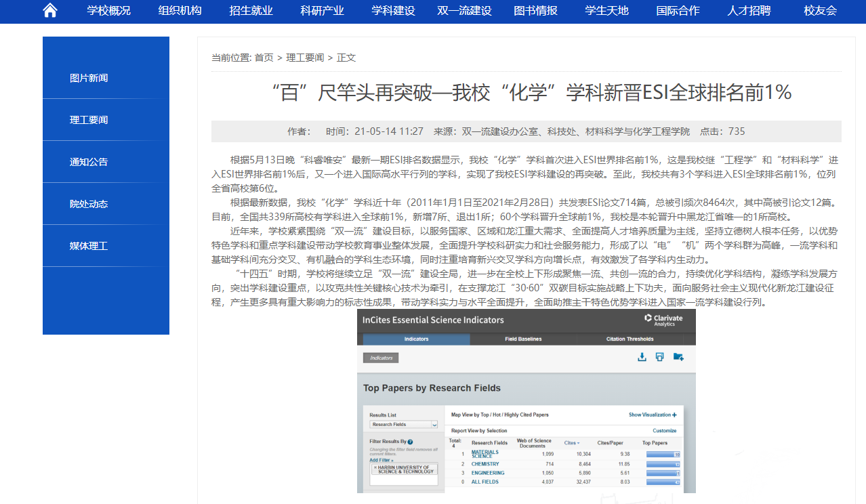
Task: Switch to the Field Baselines tab
Action: point(523,339)
